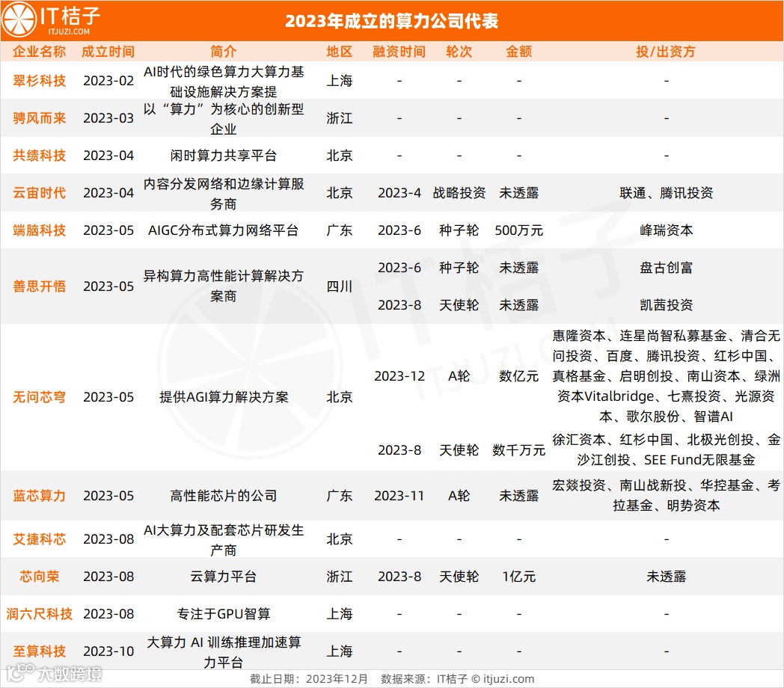The image size is (784, 688).
Task: Select the 投/出资方 column header
Action: 666,52
